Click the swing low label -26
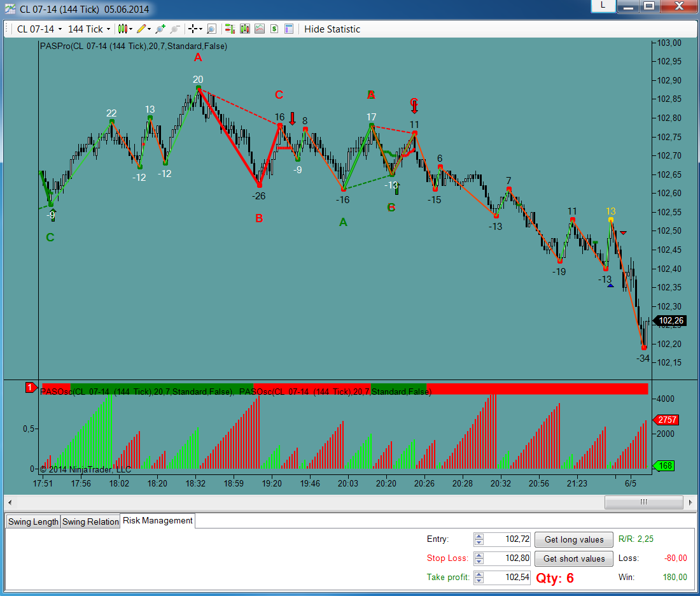Viewport: 700px width, 596px height. point(258,196)
